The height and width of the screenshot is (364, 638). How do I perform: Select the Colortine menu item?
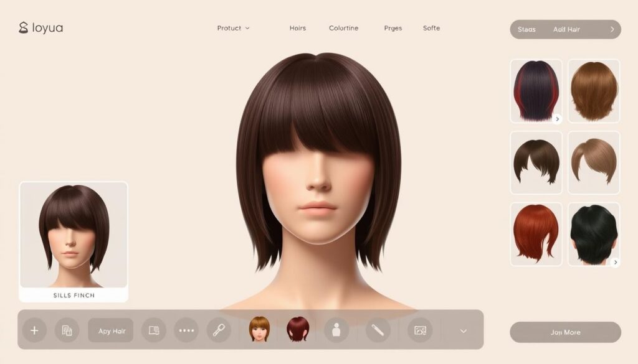click(344, 28)
